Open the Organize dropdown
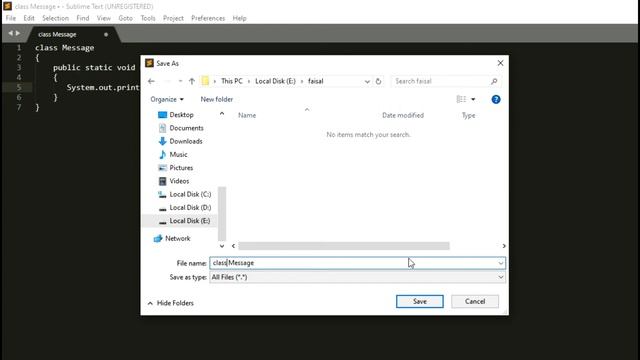This screenshot has width=640, height=360. pos(167,99)
